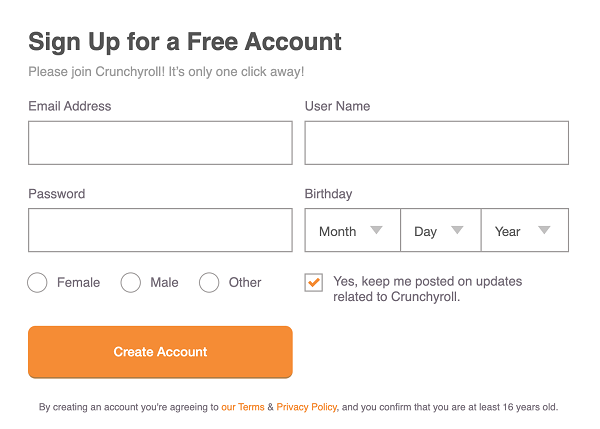Open the Privacy Policy link
The width and height of the screenshot is (600, 429).
pyautogui.click(x=307, y=407)
